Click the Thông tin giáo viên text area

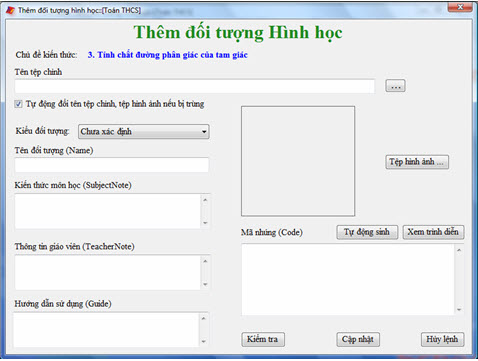point(112,273)
